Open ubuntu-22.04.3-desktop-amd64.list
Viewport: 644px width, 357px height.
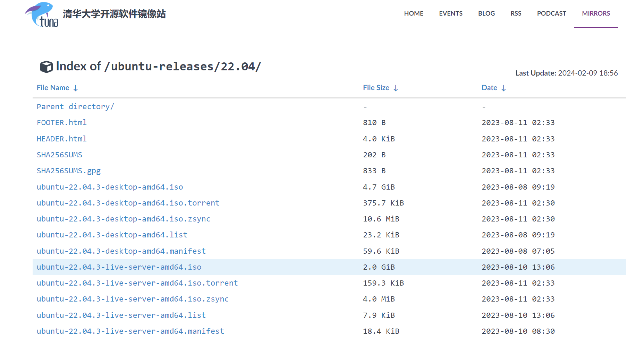[x=112, y=235]
